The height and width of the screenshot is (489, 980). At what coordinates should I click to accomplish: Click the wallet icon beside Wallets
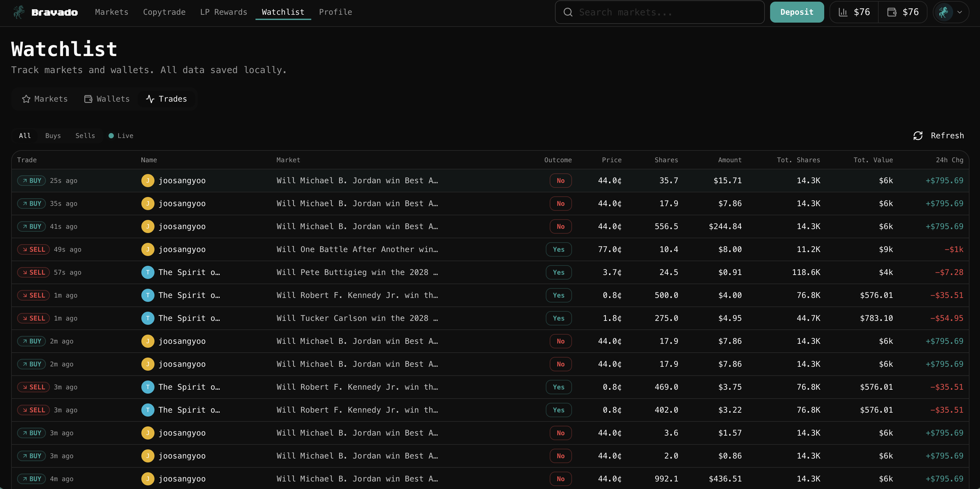click(88, 99)
